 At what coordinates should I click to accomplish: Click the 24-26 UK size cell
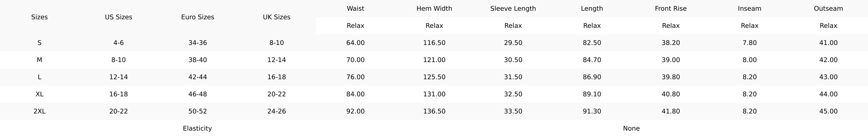point(276,111)
